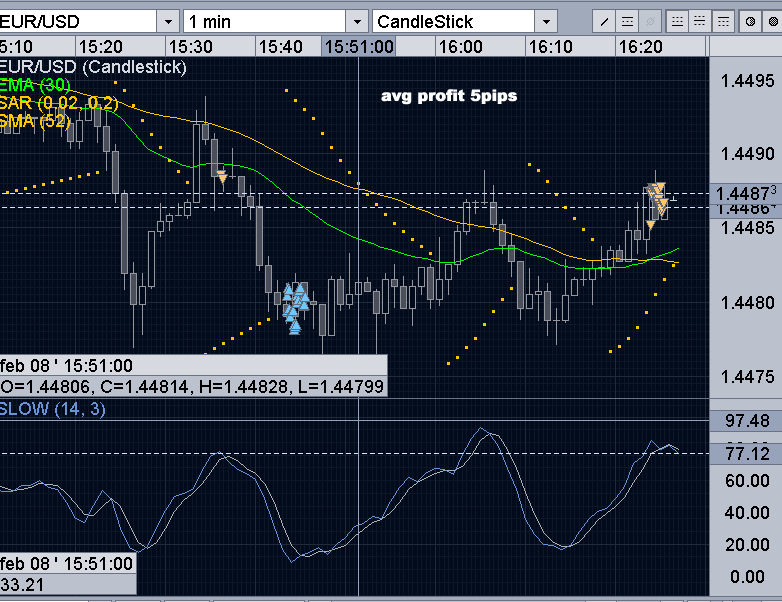The image size is (782, 602).
Task: Click the 97.48 stochastic value marker
Action: click(746, 421)
